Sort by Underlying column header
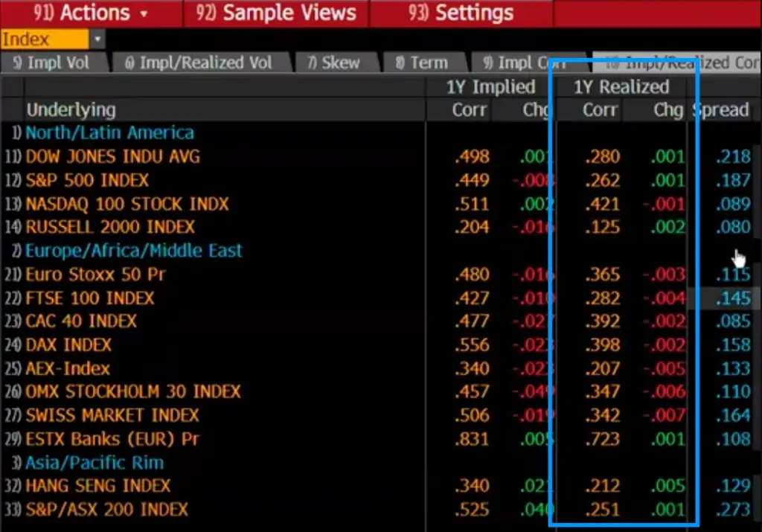762x532 pixels. 71,110
